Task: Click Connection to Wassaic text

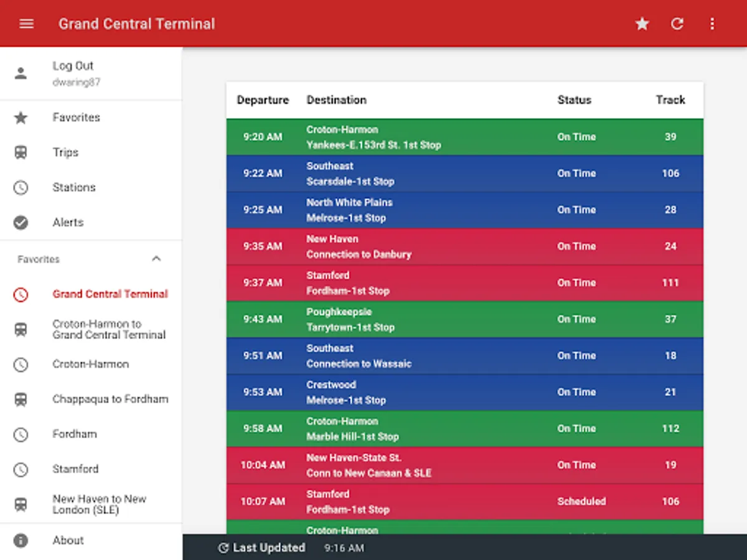Action: coord(359,364)
